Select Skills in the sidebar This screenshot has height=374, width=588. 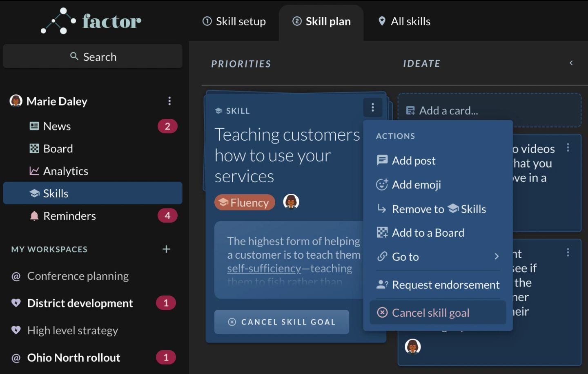[93, 193]
